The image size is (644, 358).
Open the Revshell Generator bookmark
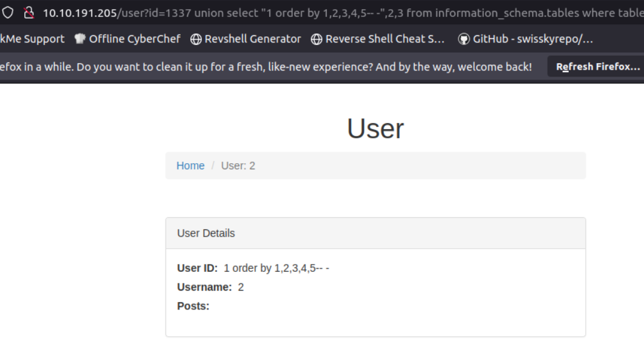tap(246, 39)
